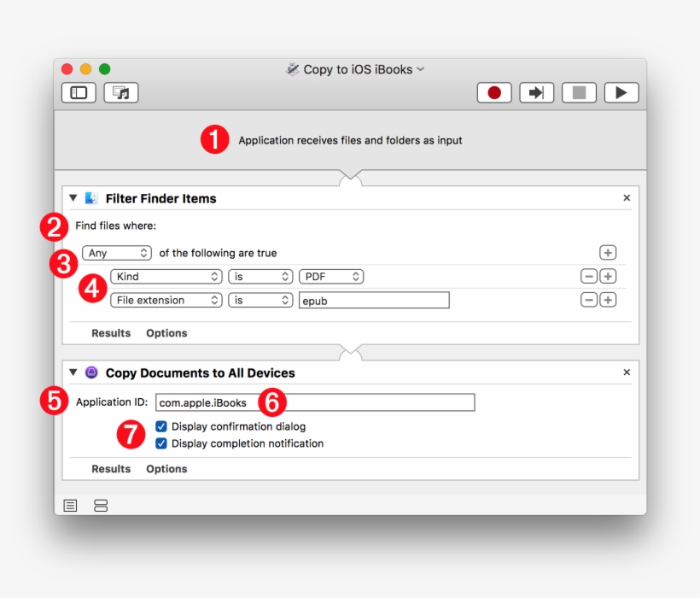Collapse the Filter Finder Items action

tap(73, 198)
